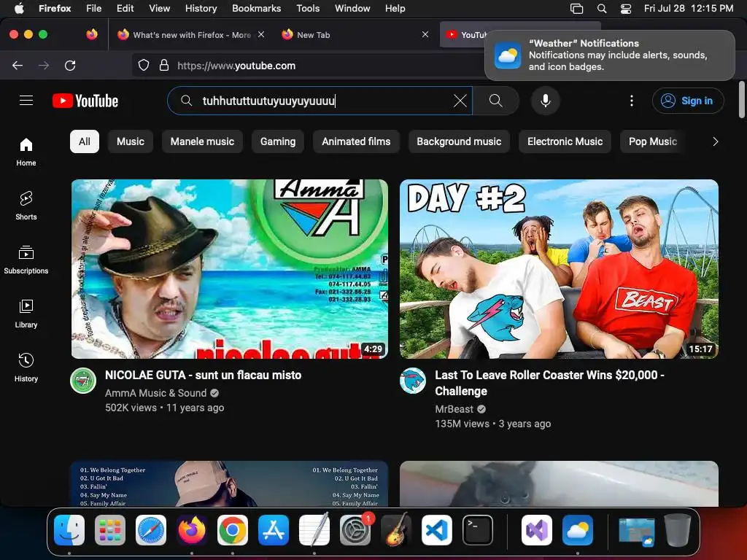
Task: Open the Firefox File menu
Action: tap(94, 9)
